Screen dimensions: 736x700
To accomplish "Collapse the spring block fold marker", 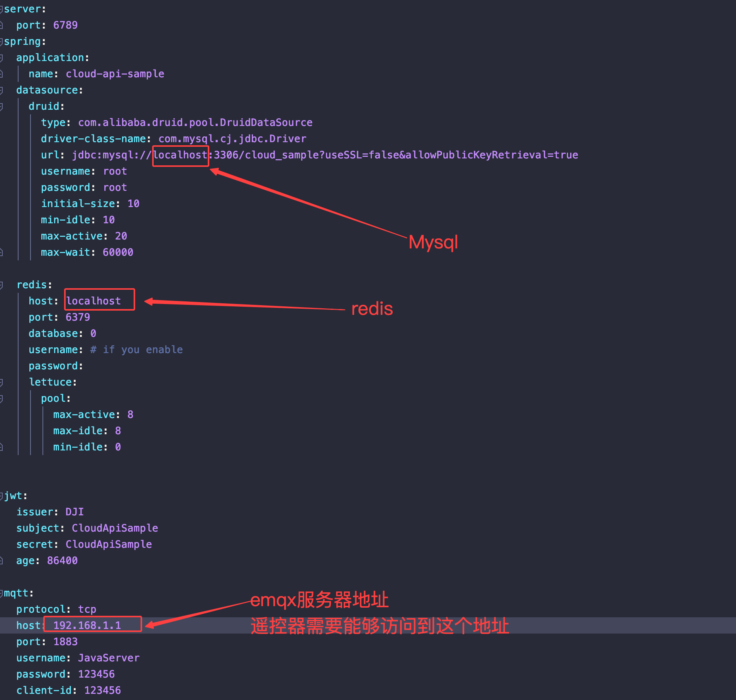I will (x=2, y=42).
